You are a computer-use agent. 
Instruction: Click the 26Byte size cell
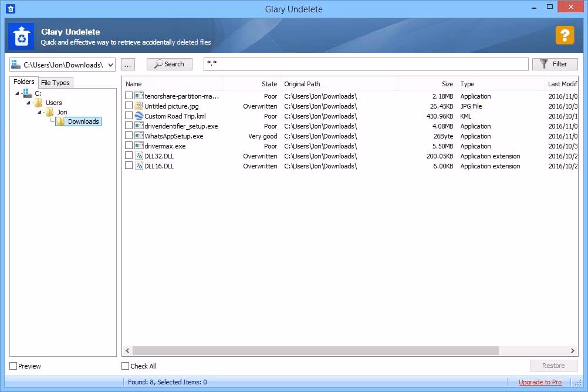click(443, 136)
